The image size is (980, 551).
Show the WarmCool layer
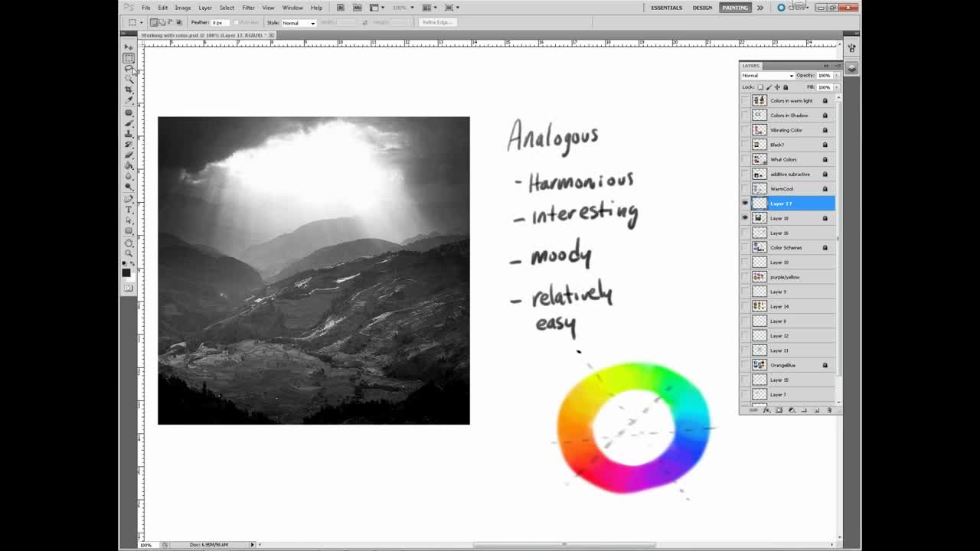tap(745, 189)
